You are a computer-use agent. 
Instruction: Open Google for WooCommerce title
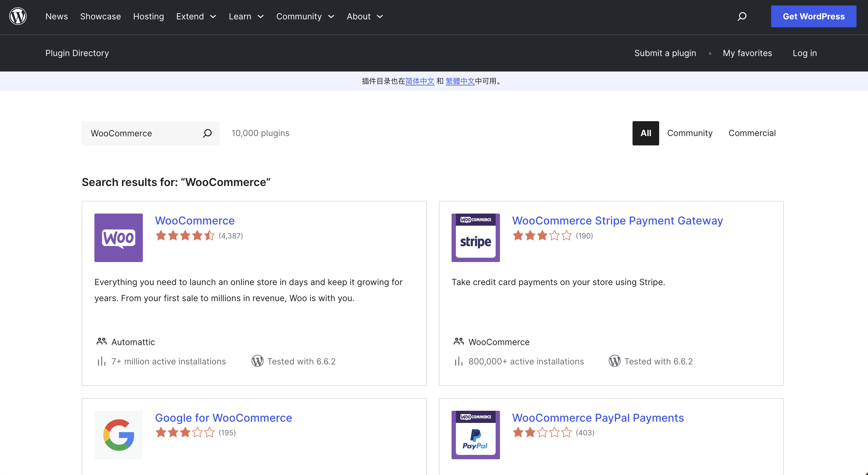[223, 418]
